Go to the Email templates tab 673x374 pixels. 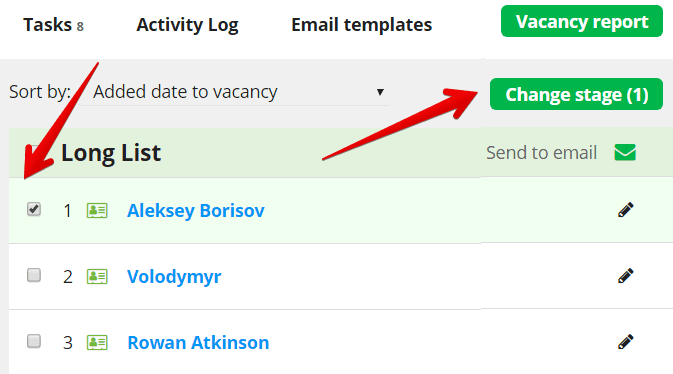click(x=361, y=25)
